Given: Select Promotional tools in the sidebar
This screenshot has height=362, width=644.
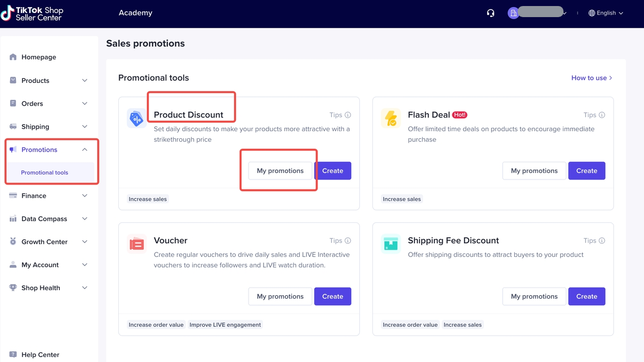Looking at the screenshot, I should point(45,172).
